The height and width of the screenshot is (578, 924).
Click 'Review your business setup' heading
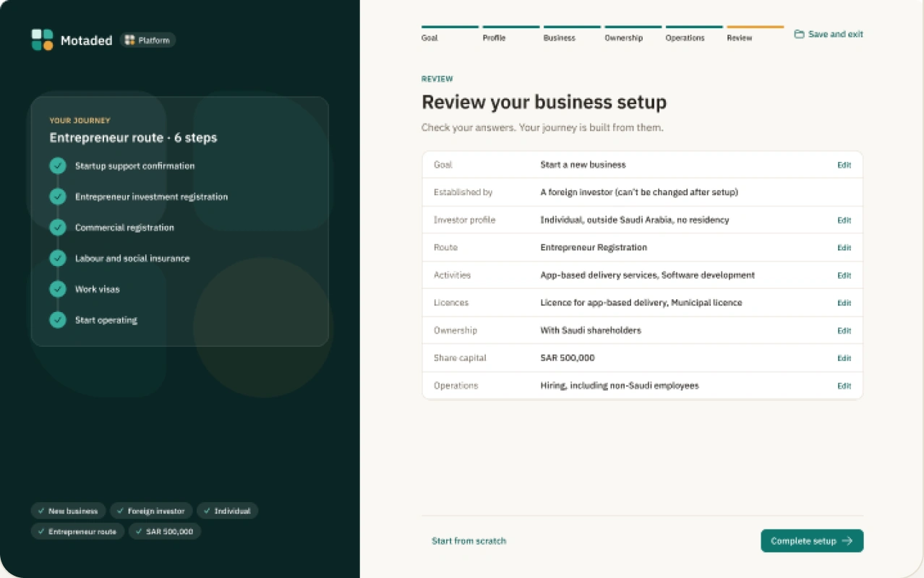[544, 102]
